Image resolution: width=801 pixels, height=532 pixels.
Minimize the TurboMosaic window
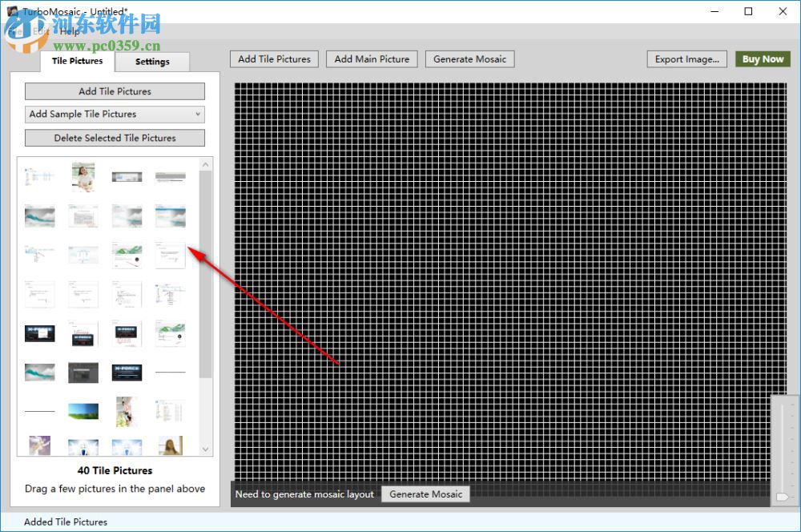point(714,11)
